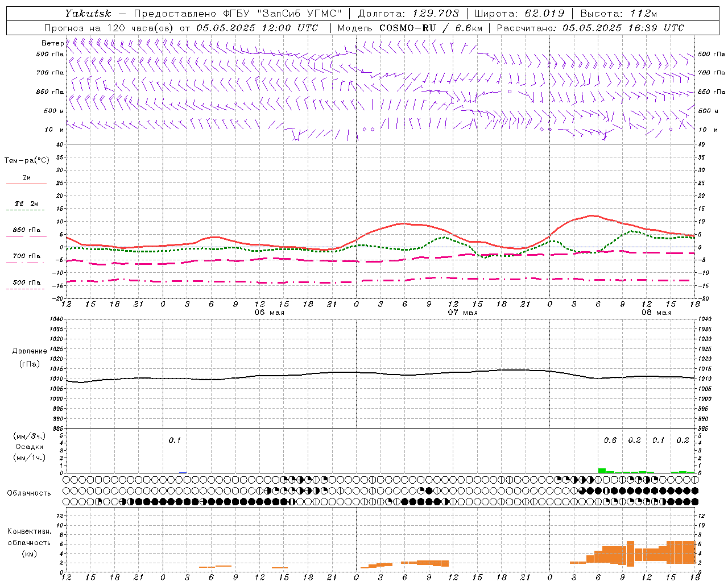Click the (мм/3ч.) precipitation unit label

pos(29,436)
